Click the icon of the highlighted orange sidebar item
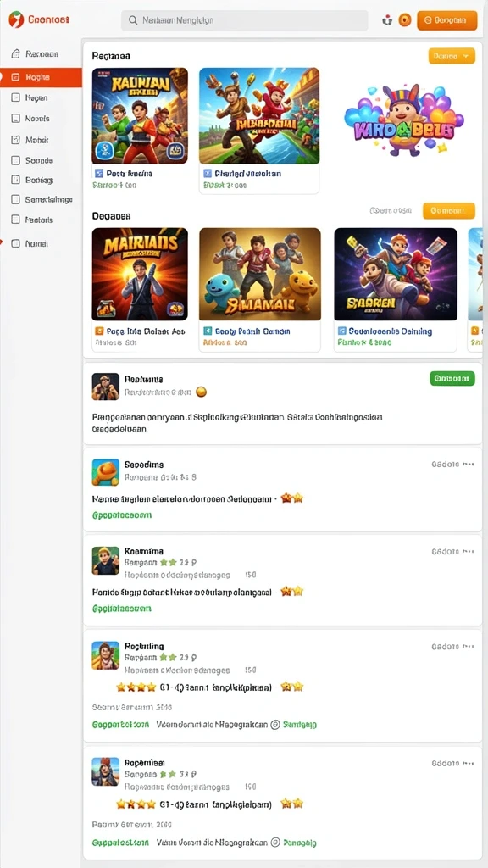 click(x=15, y=77)
